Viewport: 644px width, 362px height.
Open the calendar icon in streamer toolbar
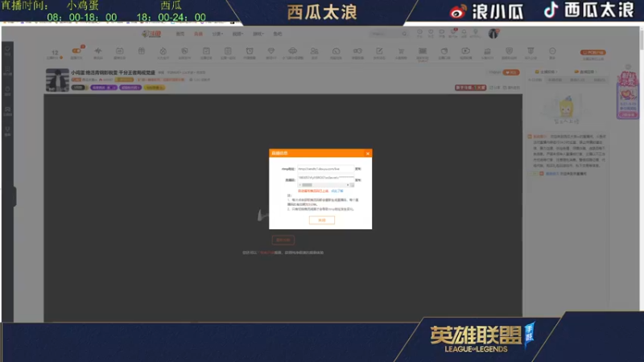(119, 52)
